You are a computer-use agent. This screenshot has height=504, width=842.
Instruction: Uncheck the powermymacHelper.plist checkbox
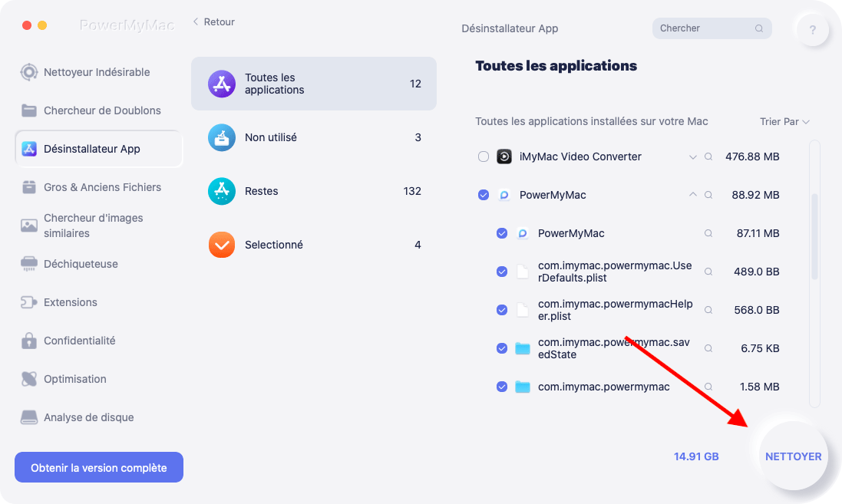point(501,310)
